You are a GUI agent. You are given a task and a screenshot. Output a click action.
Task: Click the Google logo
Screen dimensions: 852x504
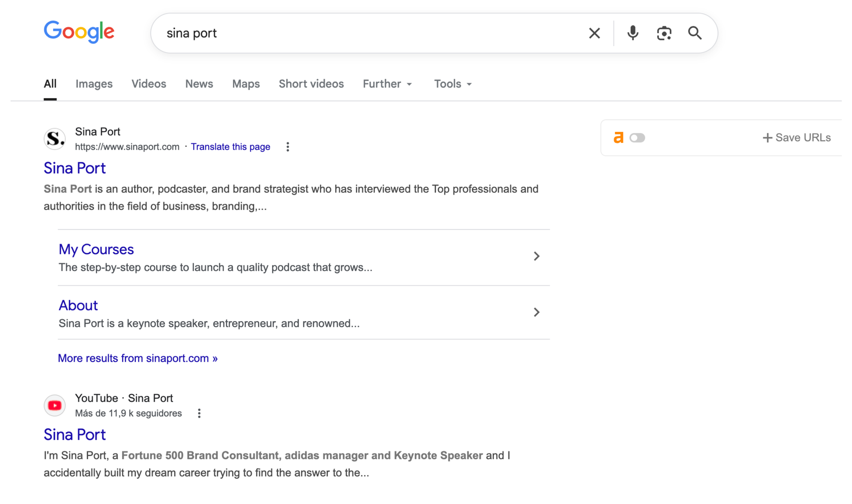(x=79, y=32)
